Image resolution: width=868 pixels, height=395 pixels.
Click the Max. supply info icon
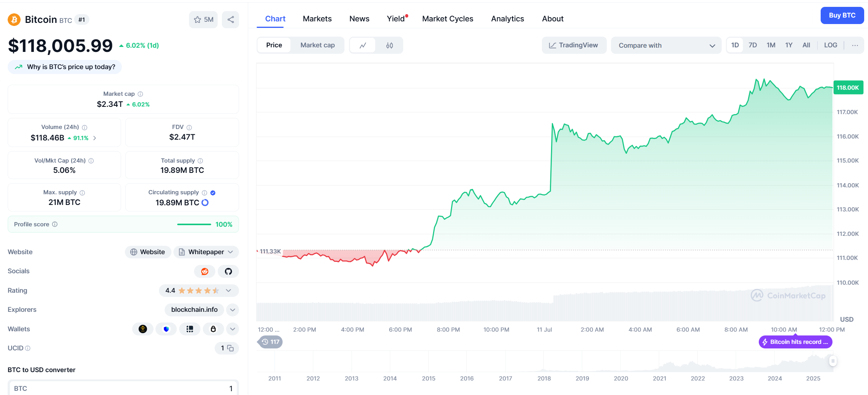82,193
